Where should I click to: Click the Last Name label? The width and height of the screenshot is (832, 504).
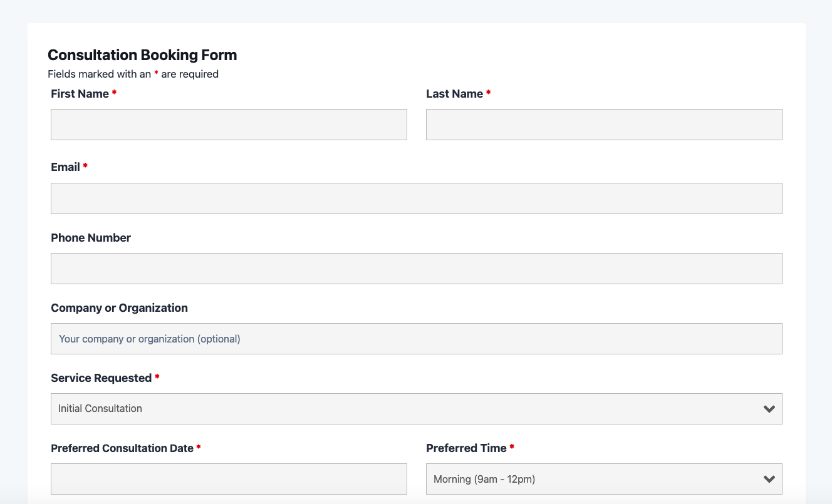454,94
